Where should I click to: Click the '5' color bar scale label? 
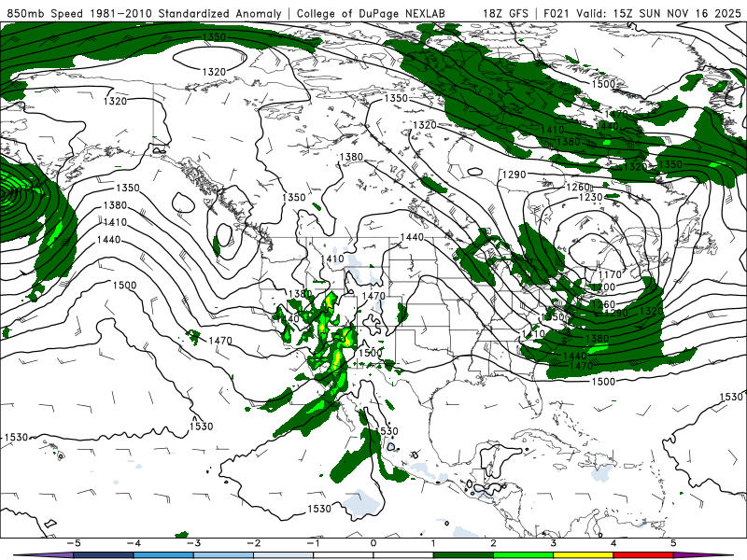tap(673, 543)
